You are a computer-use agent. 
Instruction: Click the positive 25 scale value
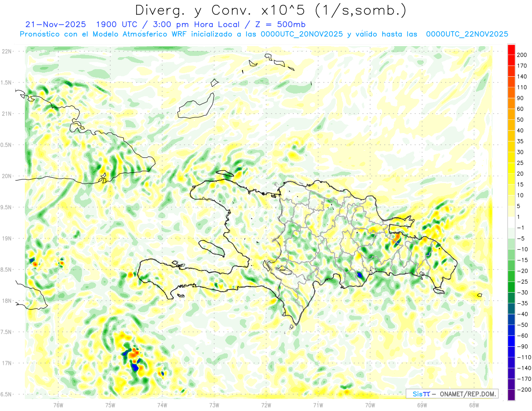pyautogui.click(x=520, y=163)
